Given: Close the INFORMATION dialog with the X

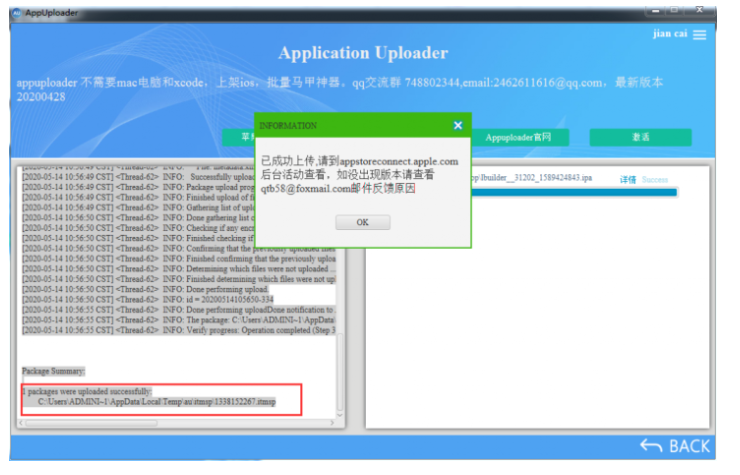Looking at the screenshot, I should coord(457,125).
